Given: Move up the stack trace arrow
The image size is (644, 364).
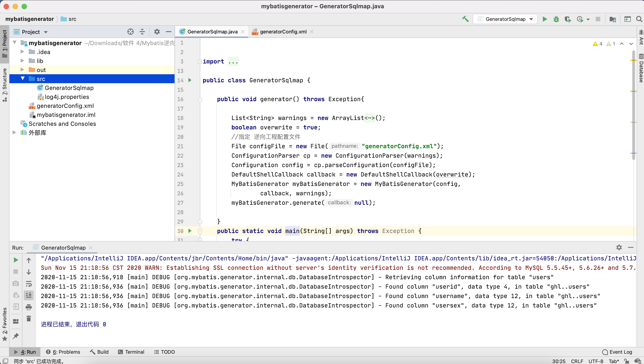Looking at the screenshot, I should [x=29, y=260].
